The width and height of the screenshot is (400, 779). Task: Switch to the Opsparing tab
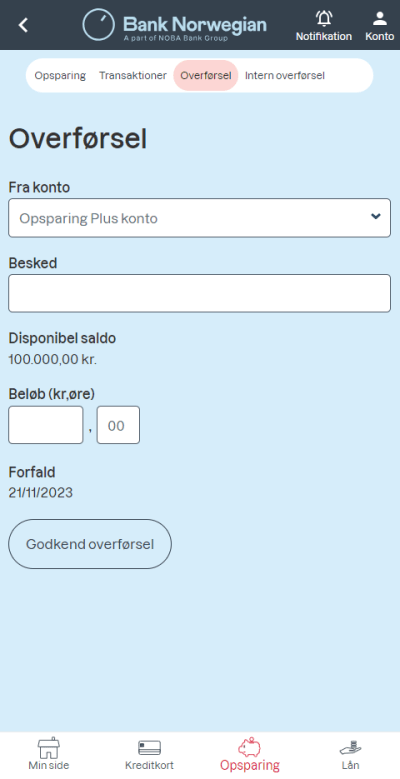point(60,76)
